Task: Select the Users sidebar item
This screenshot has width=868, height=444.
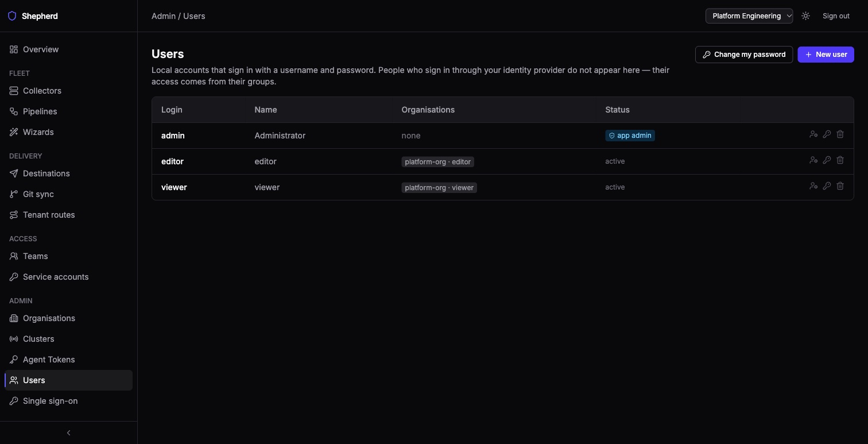Action: pyautogui.click(x=68, y=380)
